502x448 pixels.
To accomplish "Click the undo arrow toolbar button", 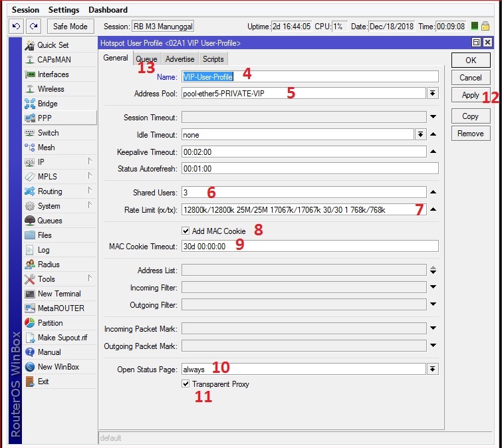I will (16, 26).
